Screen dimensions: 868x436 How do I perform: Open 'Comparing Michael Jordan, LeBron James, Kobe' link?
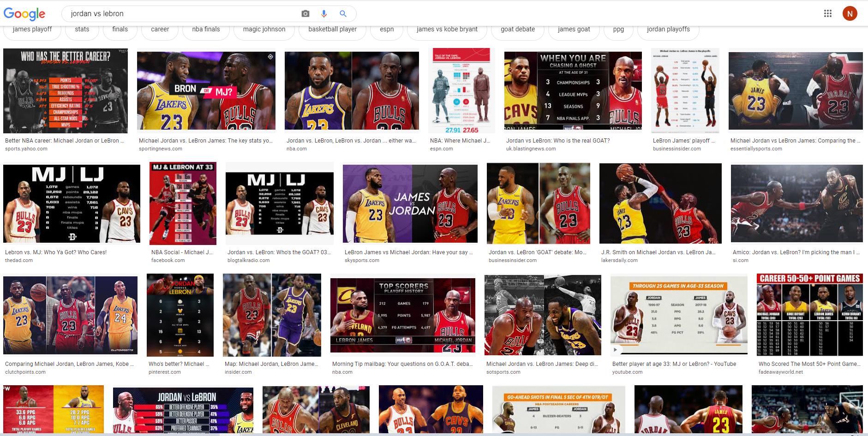coord(69,364)
